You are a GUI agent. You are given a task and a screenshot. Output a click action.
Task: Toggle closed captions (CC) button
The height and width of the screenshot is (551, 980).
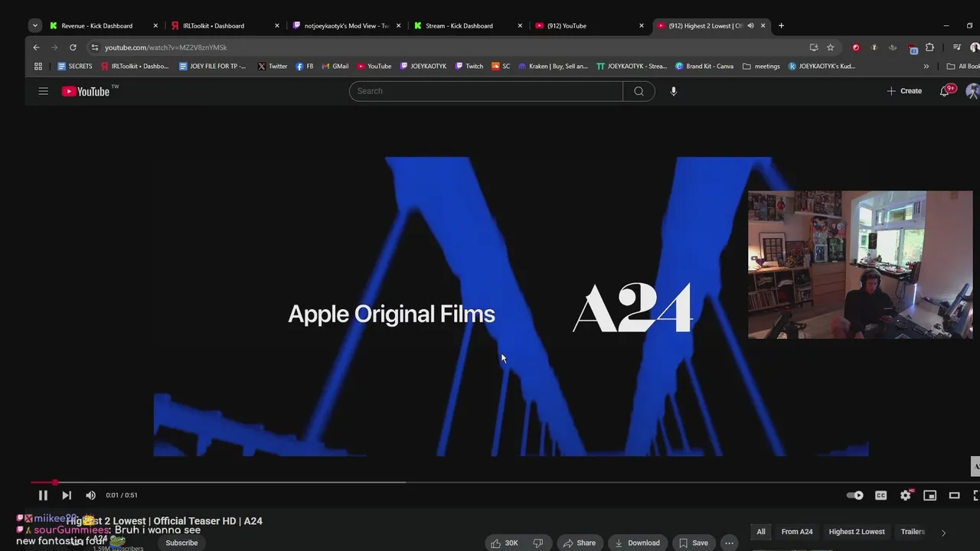tap(881, 495)
